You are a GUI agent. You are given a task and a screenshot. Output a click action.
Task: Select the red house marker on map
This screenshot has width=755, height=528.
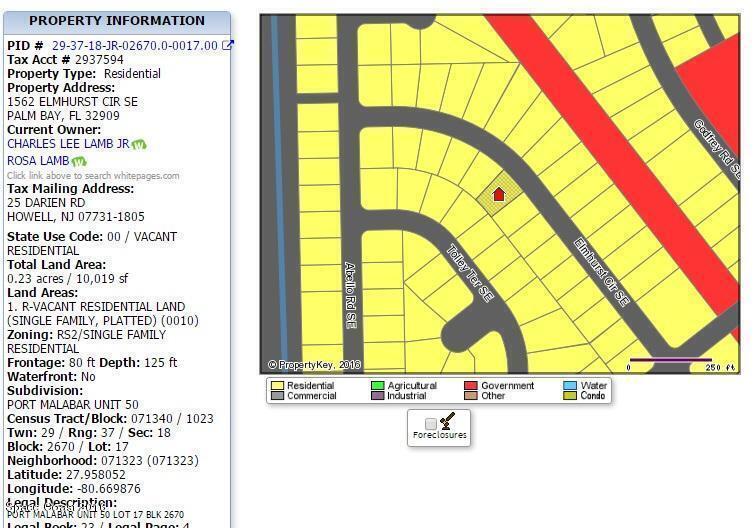499,195
